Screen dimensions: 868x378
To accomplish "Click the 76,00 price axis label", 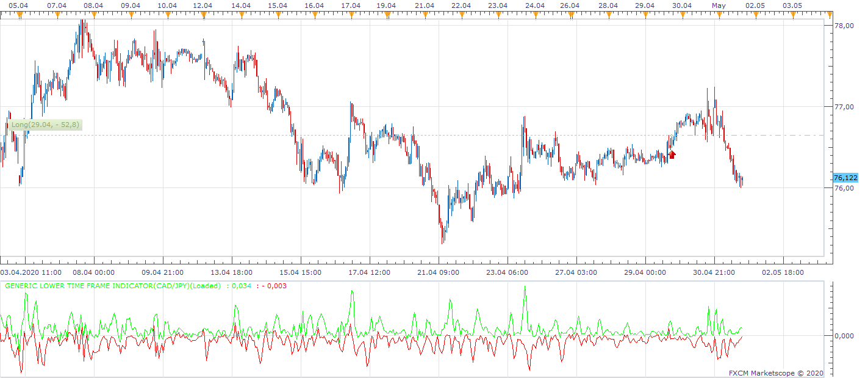I will tap(844, 188).
